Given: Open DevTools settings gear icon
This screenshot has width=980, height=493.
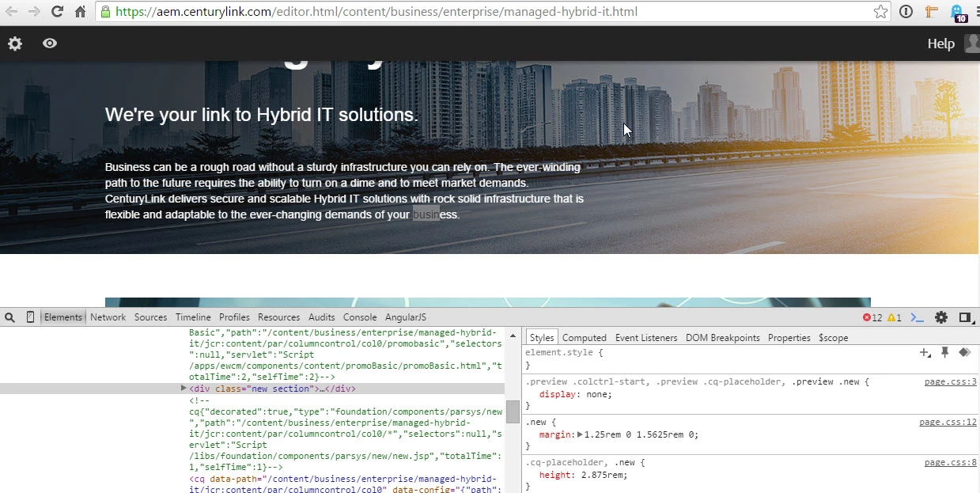Looking at the screenshot, I should coord(941,317).
